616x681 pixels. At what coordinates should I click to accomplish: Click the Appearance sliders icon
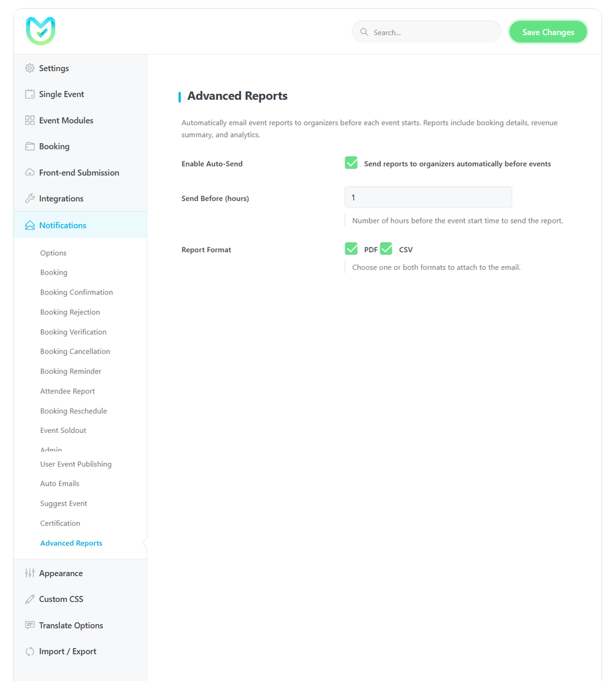click(29, 573)
